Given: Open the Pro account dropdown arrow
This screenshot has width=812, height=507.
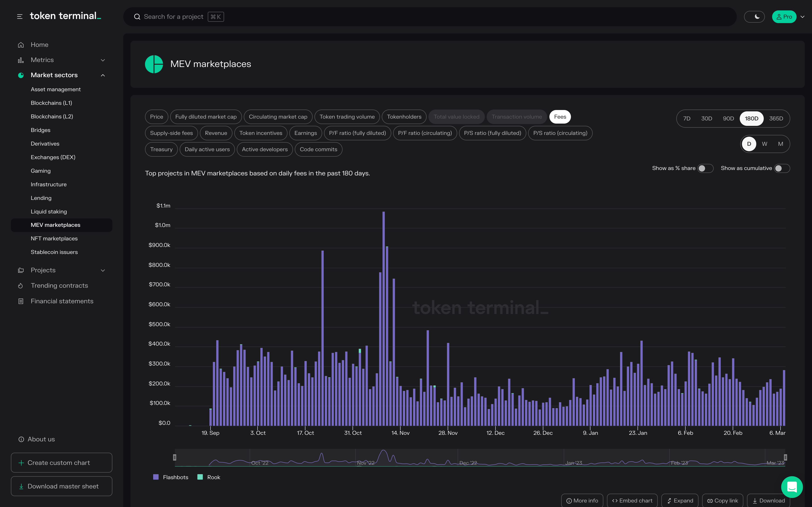Looking at the screenshot, I should click(803, 17).
